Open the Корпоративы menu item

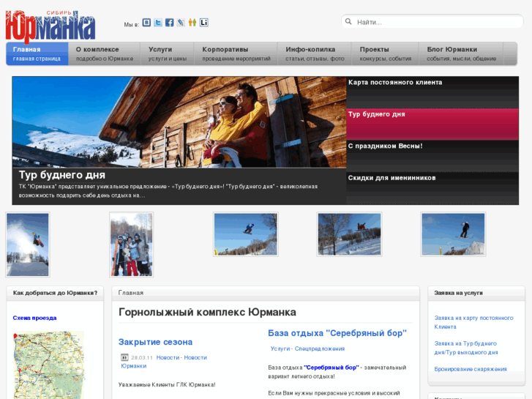tap(236, 53)
